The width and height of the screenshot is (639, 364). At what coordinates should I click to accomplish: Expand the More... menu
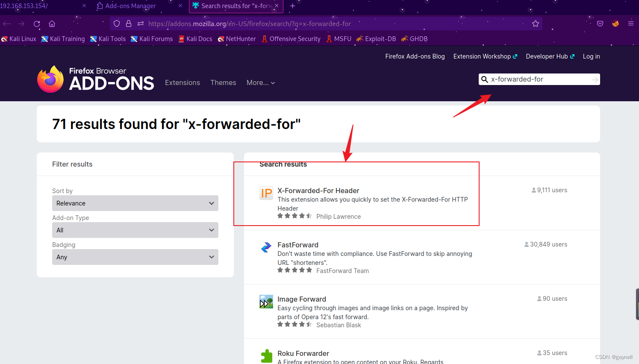[x=261, y=83]
